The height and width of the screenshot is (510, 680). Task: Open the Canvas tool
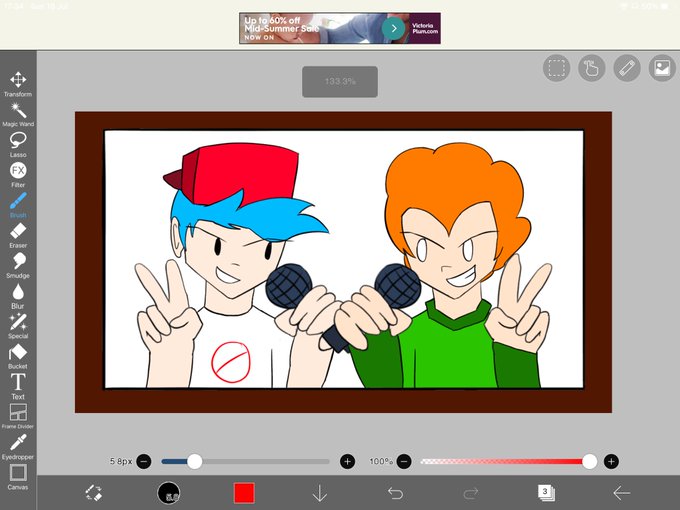point(18,477)
